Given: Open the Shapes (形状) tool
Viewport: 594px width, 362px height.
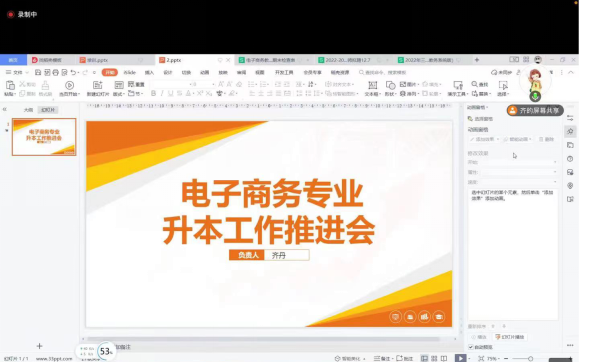Looking at the screenshot, I should pos(391,85).
